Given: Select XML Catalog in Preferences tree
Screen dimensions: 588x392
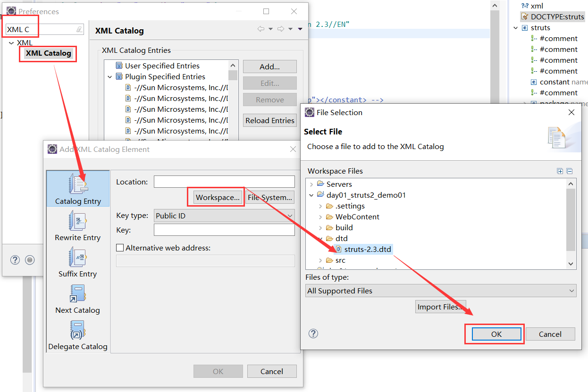Looking at the screenshot, I should pyautogui.click(x=49, y=53).
